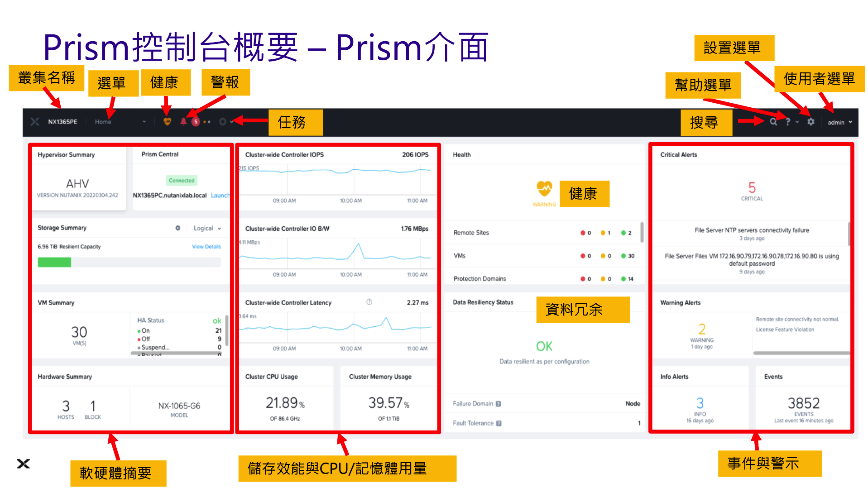Viewport: 868px width, 488px height.
Task: Click the red alert count badge 5
Action: pos(196,121)
